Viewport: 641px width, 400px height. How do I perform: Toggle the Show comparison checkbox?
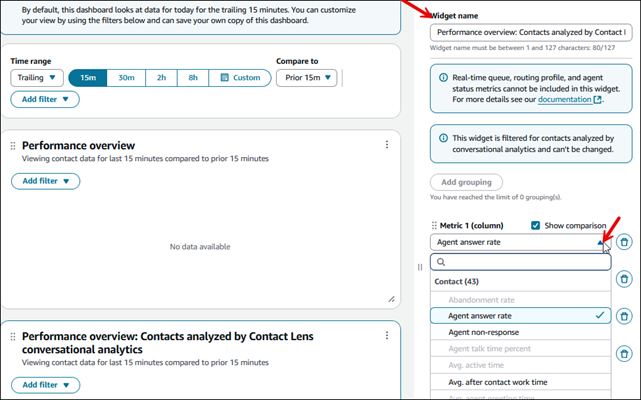tap(536, 226)
